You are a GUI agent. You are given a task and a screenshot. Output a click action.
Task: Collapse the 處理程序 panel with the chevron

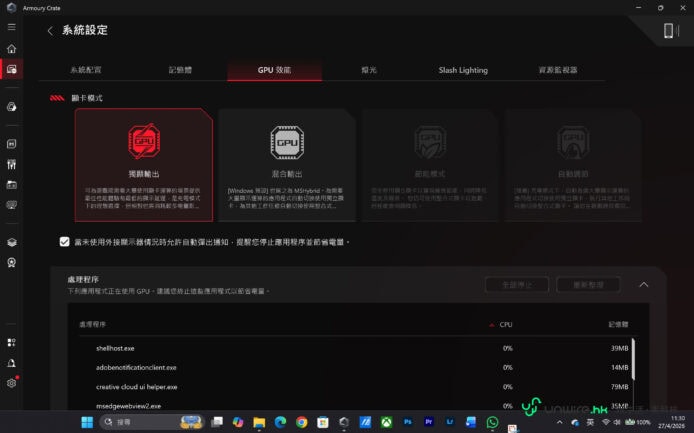[x=644, y=285]
